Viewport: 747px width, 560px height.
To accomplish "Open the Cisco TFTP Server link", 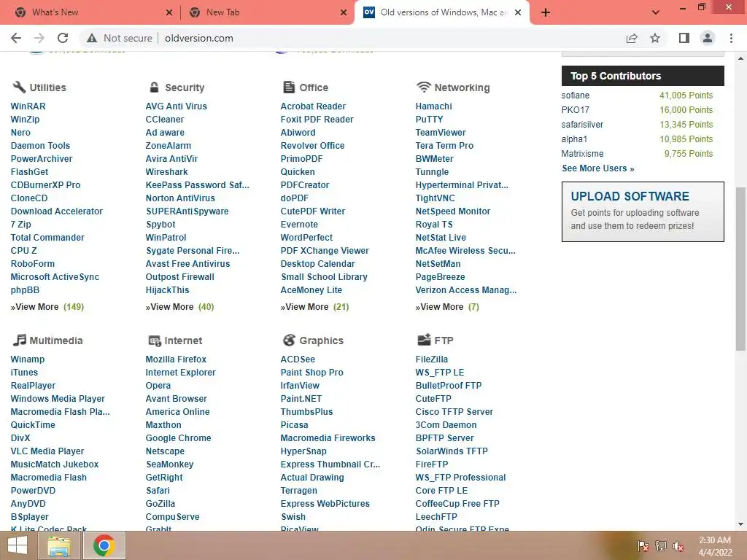I will point(454,412).
